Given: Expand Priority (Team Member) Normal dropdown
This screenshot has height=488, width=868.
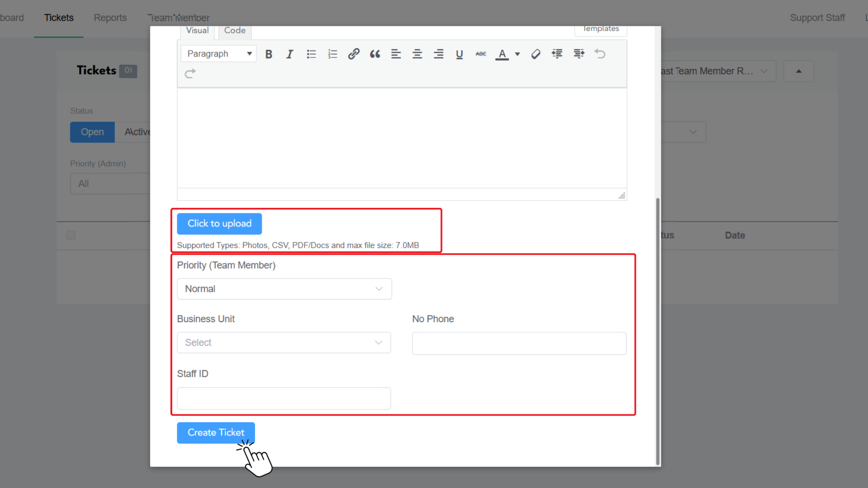Looking at the screenshot, I should [284, 289].
